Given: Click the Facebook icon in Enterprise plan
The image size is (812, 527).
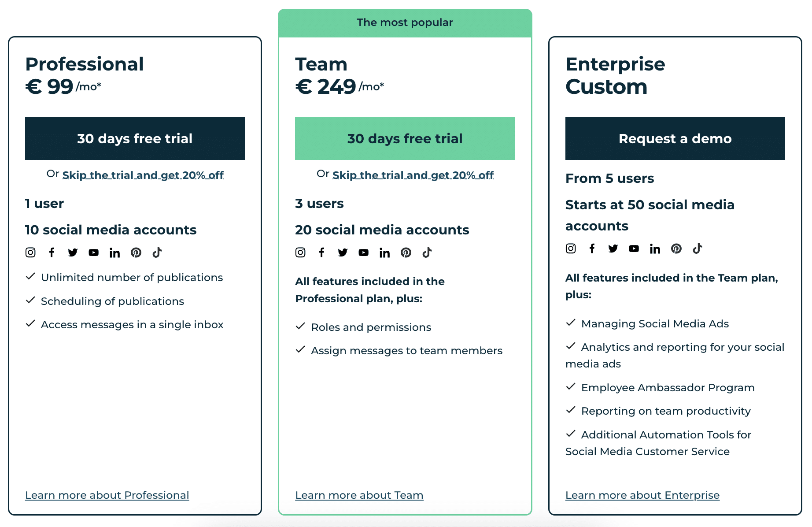Looking at the screenshot, I should click(592, 249).
